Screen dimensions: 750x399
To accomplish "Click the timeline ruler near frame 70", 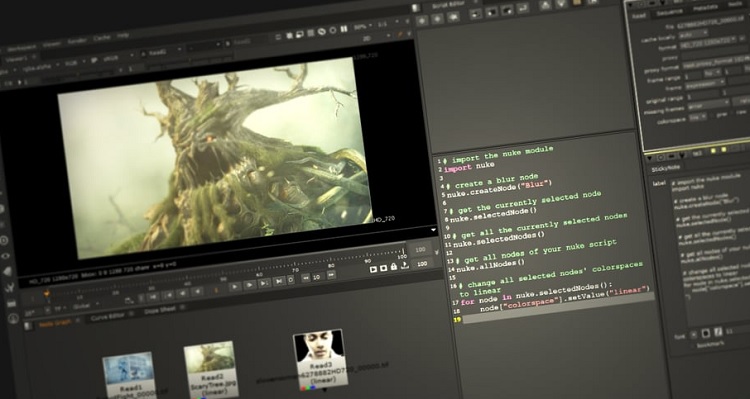I will coord(295,266).
